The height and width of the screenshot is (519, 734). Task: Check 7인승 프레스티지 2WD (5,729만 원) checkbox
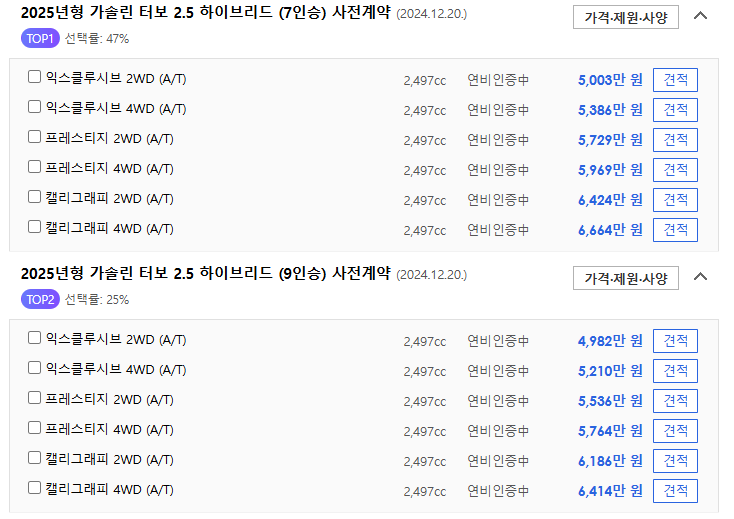tap(34, 137)
